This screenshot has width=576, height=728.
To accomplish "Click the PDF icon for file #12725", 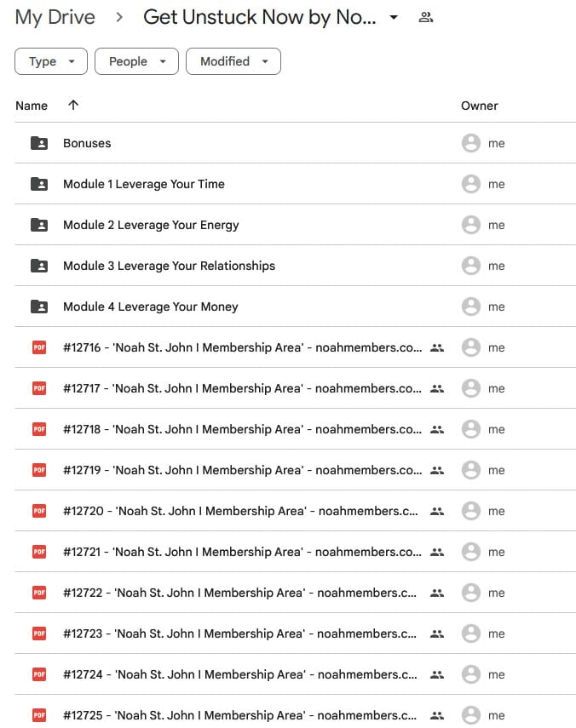I will click(38, 715).
